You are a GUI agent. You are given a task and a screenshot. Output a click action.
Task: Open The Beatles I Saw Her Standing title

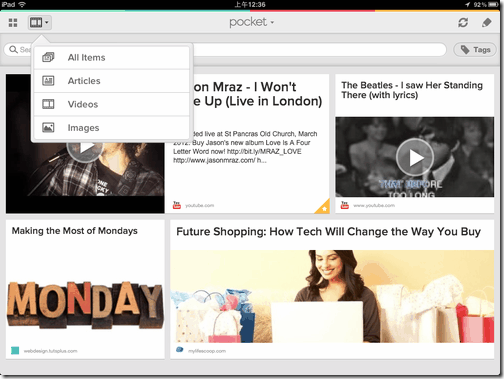(x=412, y=90)
